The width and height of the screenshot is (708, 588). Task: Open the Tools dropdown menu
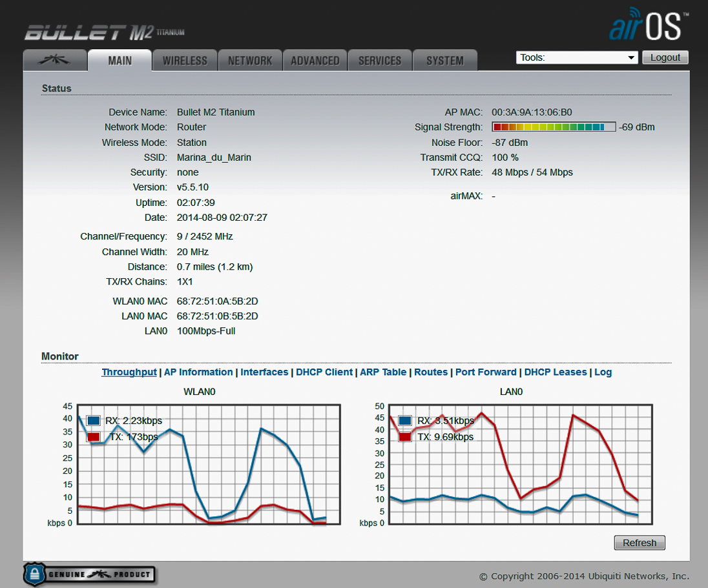(x=577, y=57)
